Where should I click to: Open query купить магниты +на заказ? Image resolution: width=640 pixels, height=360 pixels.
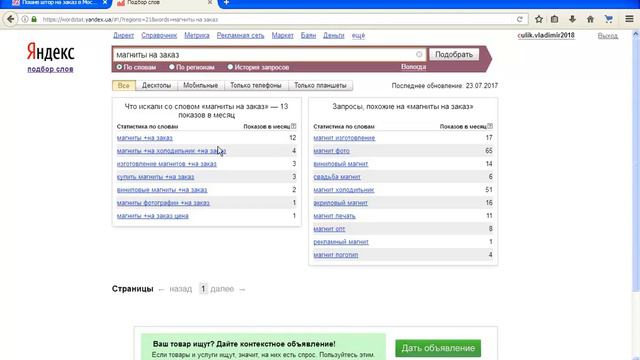pos(156,177)
